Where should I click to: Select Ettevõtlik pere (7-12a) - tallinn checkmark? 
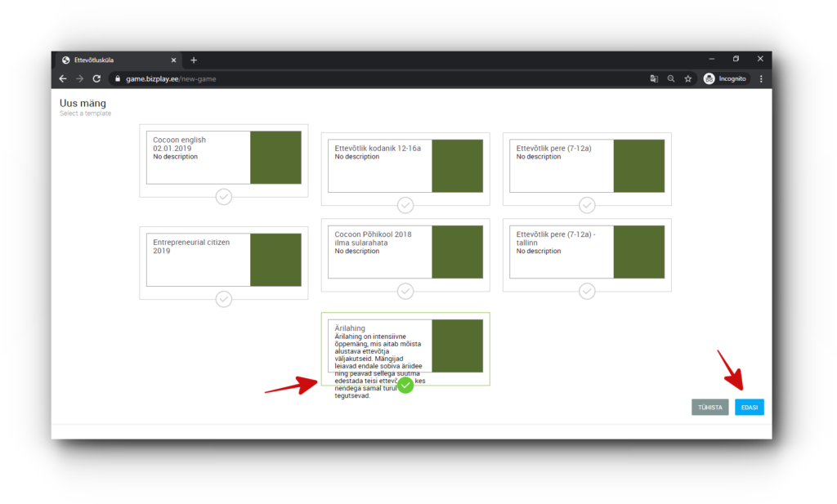pyautogui.click(x=587, y=291)
